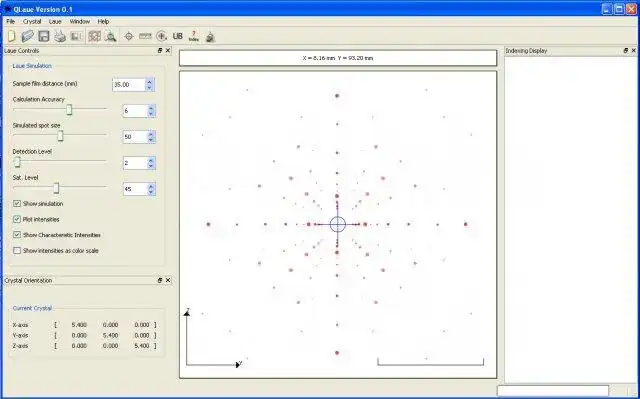Float the Laue Controls panel
The height and width of the screenshot is (399, 640).
[160, 51]
